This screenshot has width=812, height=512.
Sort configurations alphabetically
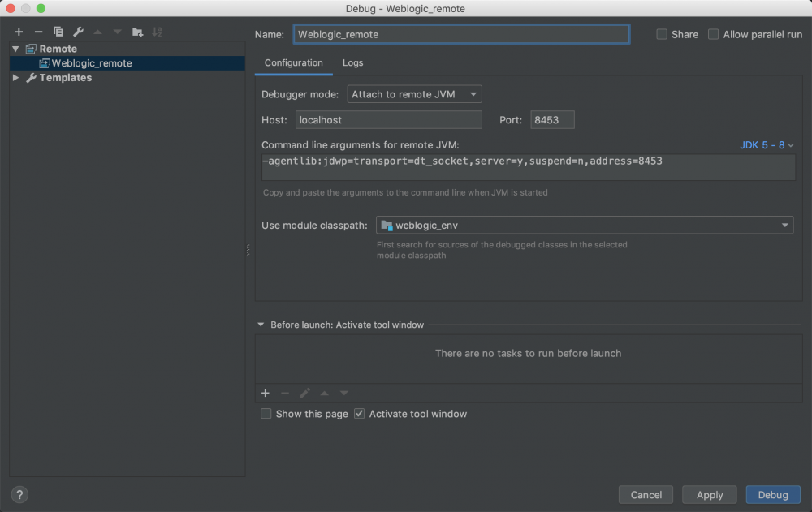click(158, 32)
